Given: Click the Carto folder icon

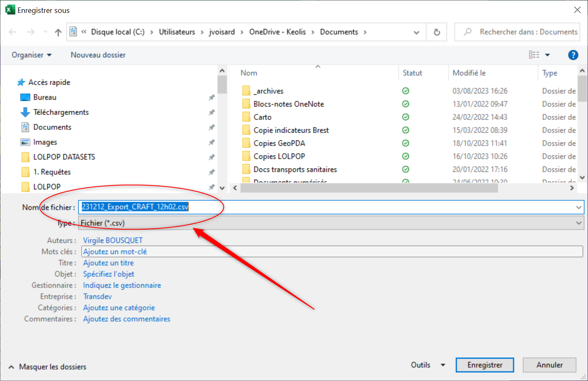Looking at the screenshot, I should tap(246, 117).
